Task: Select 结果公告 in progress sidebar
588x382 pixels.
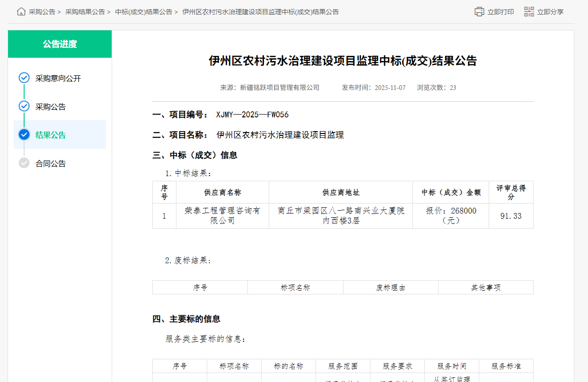Action: point(51,135)
